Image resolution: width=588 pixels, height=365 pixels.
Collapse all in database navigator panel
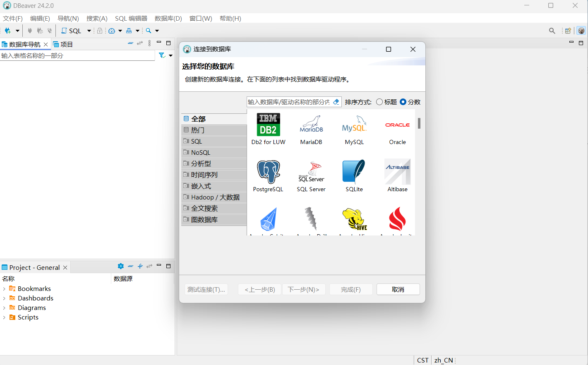[x=130, y=43]
